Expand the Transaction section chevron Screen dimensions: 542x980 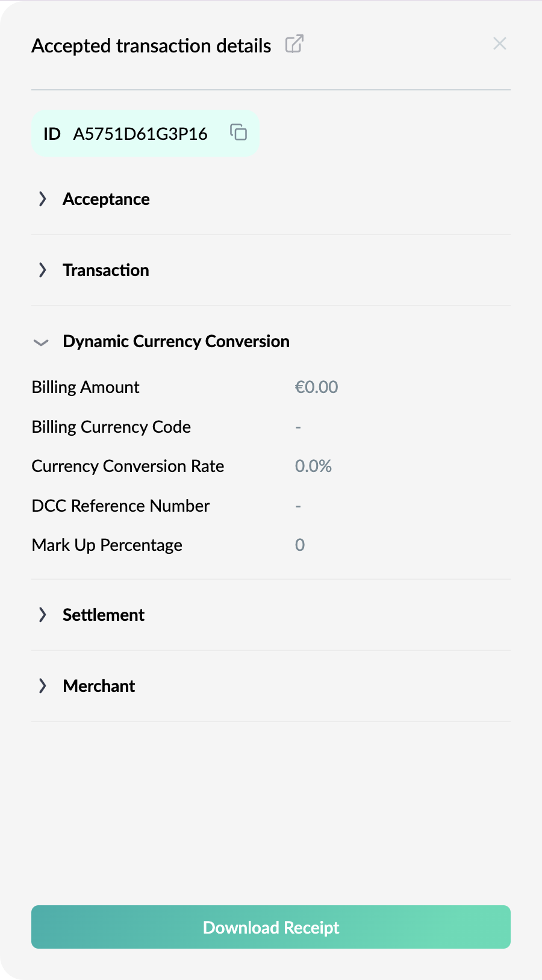pyautogui.click(x=42, y=270)
